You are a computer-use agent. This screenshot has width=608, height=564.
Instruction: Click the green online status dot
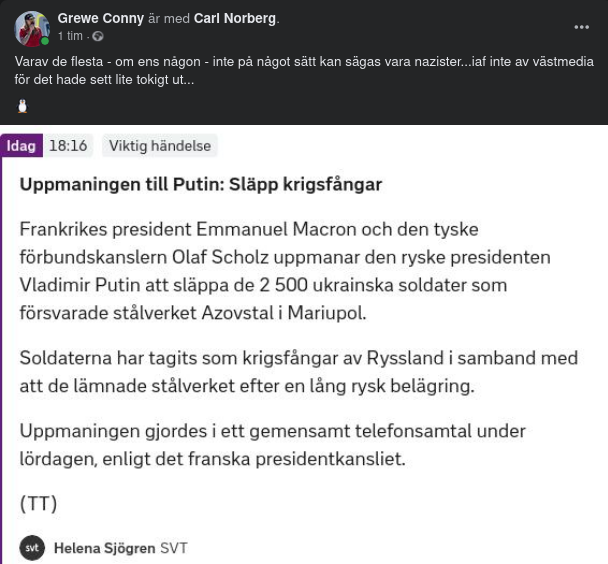pyautogui.click(x=45, y=42)
